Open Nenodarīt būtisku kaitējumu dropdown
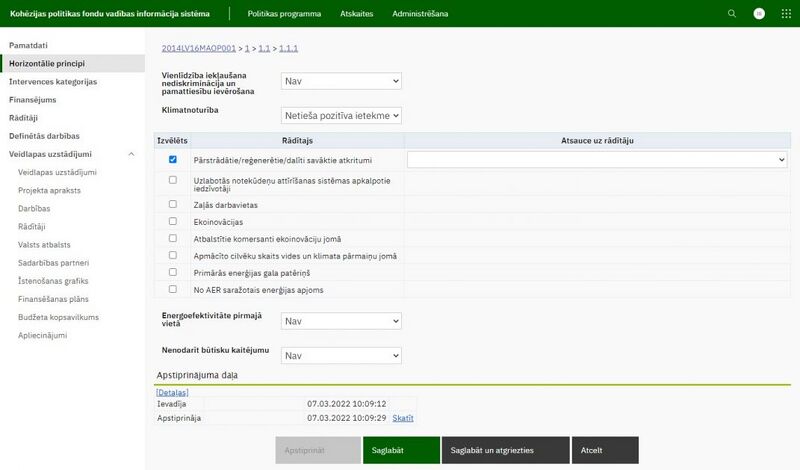The width and height of the screenshot is (800, 470). click(x=341, y=356)
